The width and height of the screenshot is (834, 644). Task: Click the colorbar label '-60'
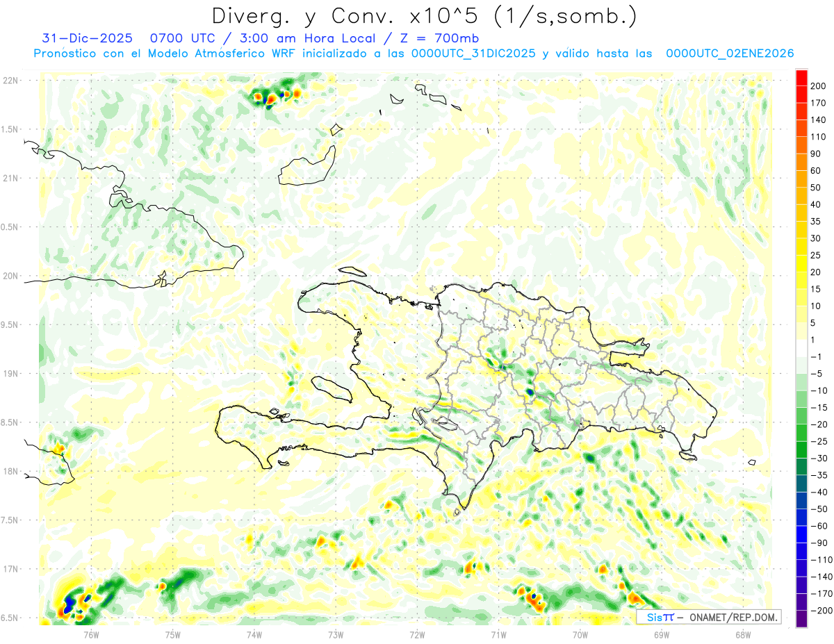click(x=819, y=526)
